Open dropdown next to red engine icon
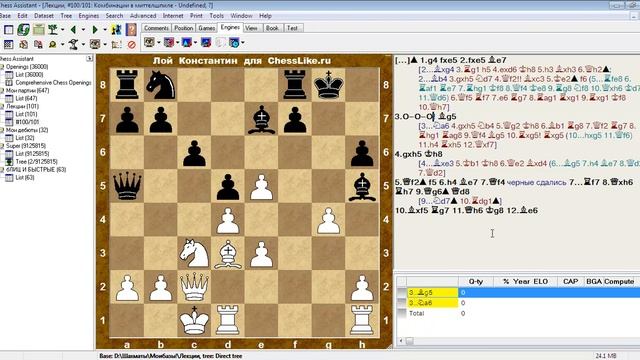The image size is (640, 360). [x=177, y=43]
